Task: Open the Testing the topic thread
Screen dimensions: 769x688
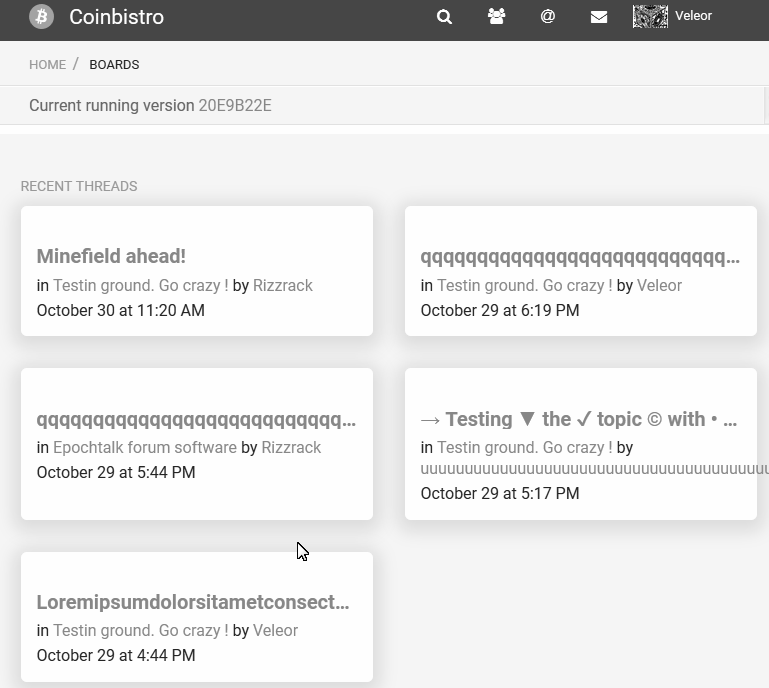Action: pos(579,419)
